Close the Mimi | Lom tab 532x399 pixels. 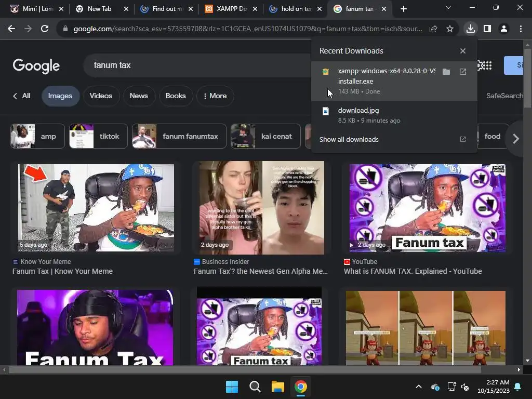tap(61, 9)
